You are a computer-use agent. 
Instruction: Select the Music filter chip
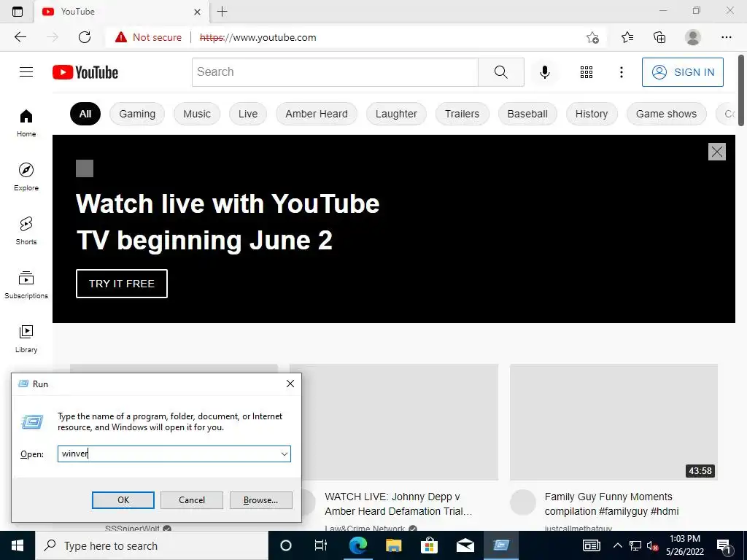tap(197, 114)
